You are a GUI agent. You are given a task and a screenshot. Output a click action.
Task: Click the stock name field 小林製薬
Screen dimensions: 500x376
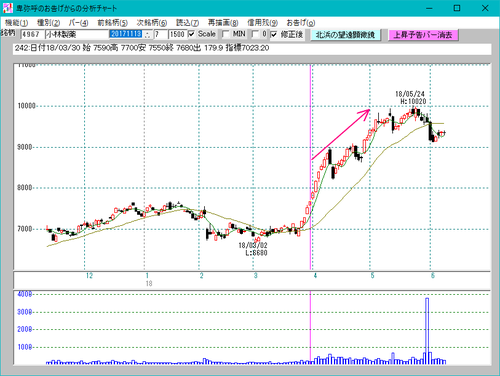click(77, 34)
